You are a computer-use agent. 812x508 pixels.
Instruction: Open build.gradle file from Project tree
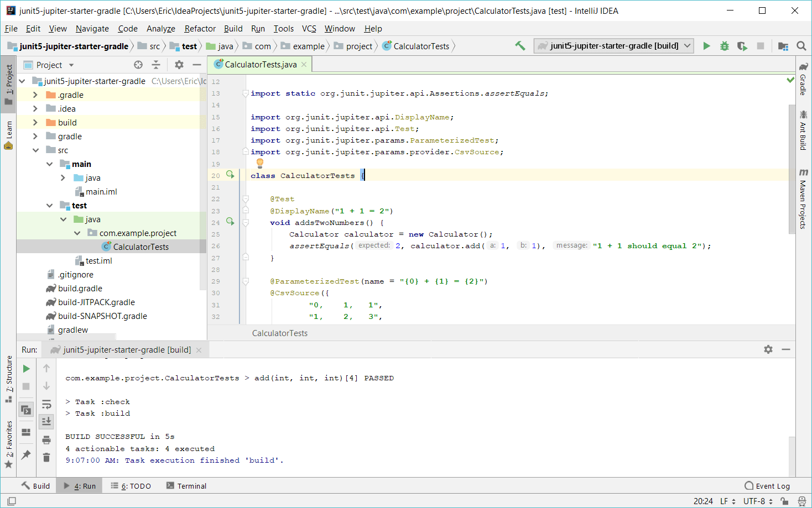tap(80, 289)
